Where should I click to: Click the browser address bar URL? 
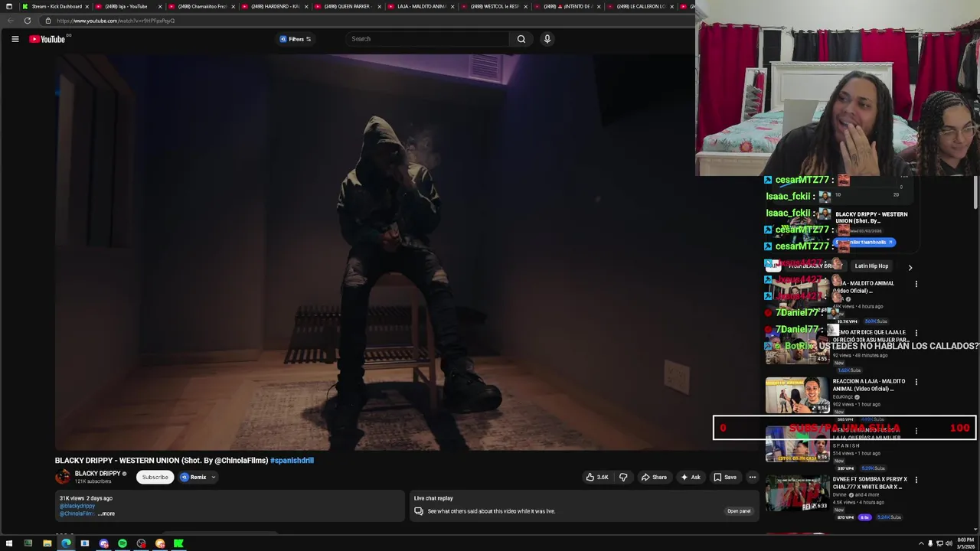click(x=116, y=21)
